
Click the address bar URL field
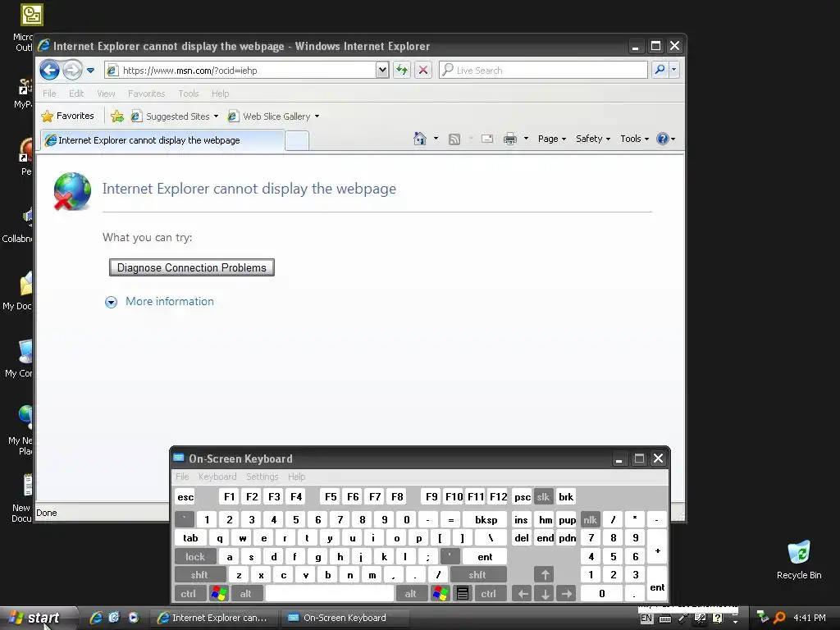point(241,71)
